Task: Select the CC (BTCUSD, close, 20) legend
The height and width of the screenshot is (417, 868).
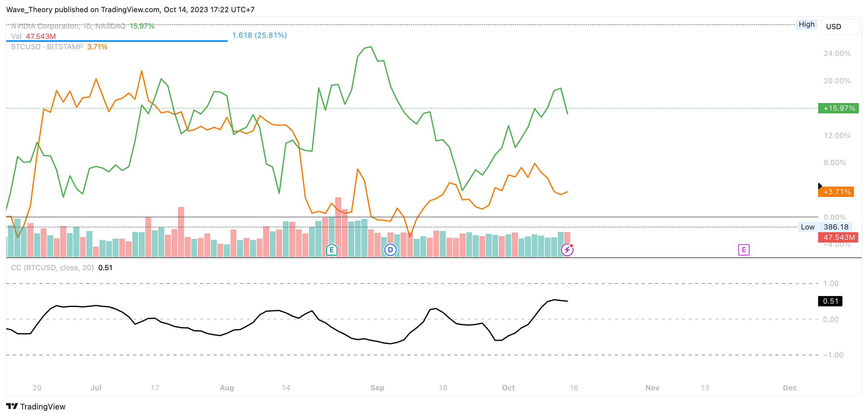Action: [52, 267]
